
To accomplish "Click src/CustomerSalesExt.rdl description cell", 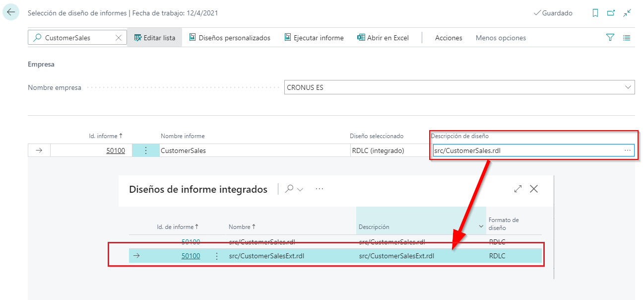I will (396, 256).
